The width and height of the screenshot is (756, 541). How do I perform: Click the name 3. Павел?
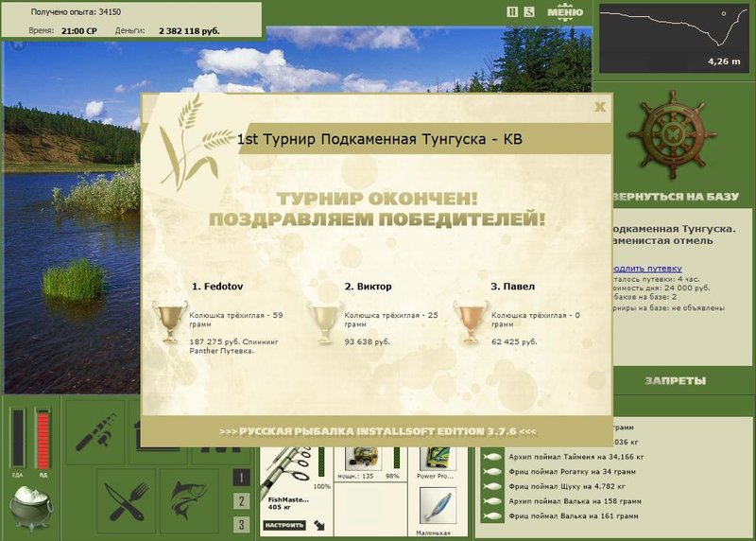pyautogui.click(x=512, y=287)
